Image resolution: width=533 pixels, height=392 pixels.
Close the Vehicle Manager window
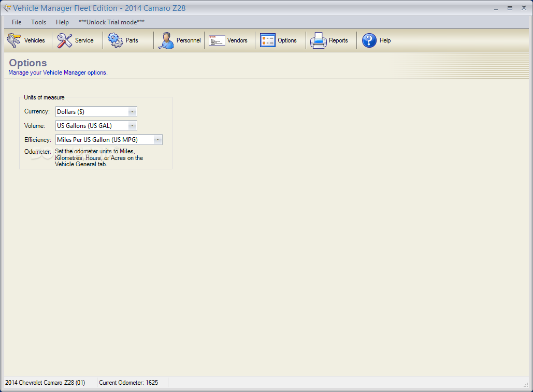(x=524, y=8)
